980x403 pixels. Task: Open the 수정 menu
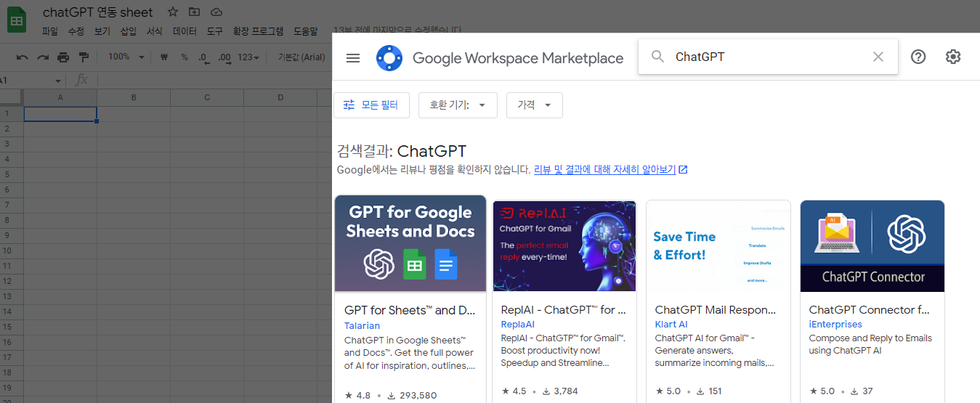point(76,31)
